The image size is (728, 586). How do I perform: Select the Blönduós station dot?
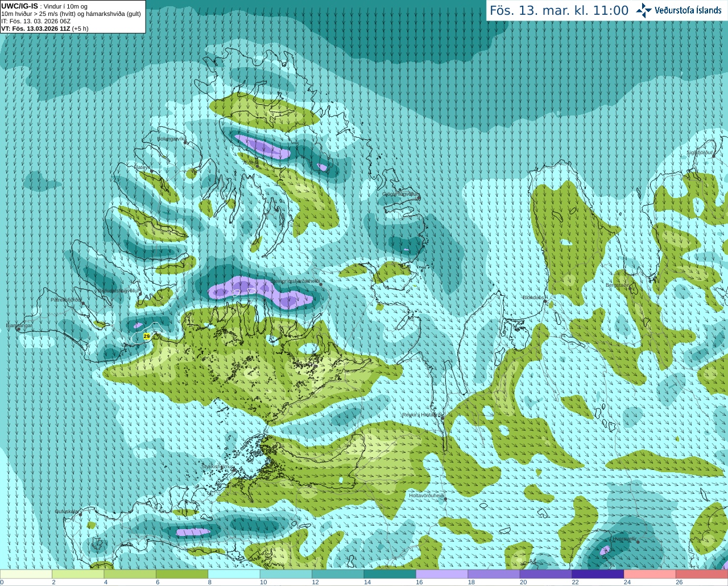[545, 302]
